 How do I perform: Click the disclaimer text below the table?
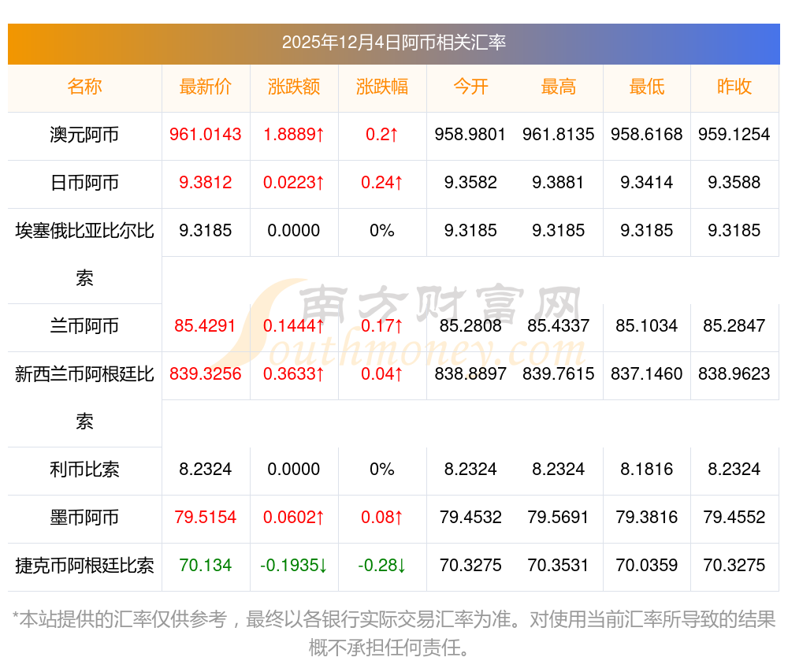coord(394,633)
